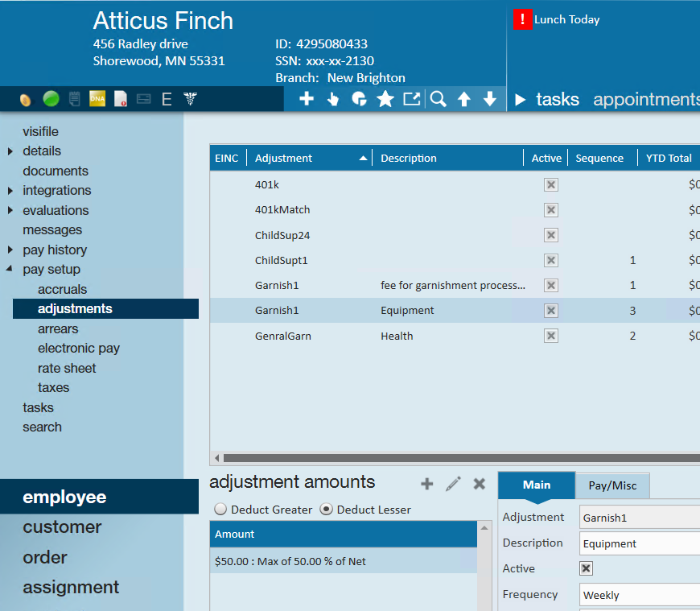Image resolution: width=700 pixels, height=611 pixels.
Task: Click the pie chart icon
Action: tap(359, 99)
